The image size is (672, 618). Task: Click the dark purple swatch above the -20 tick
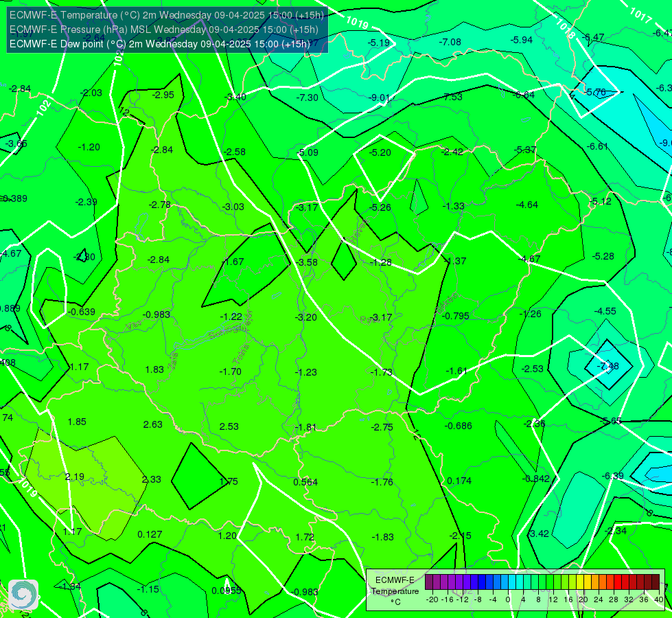[429, 582]
